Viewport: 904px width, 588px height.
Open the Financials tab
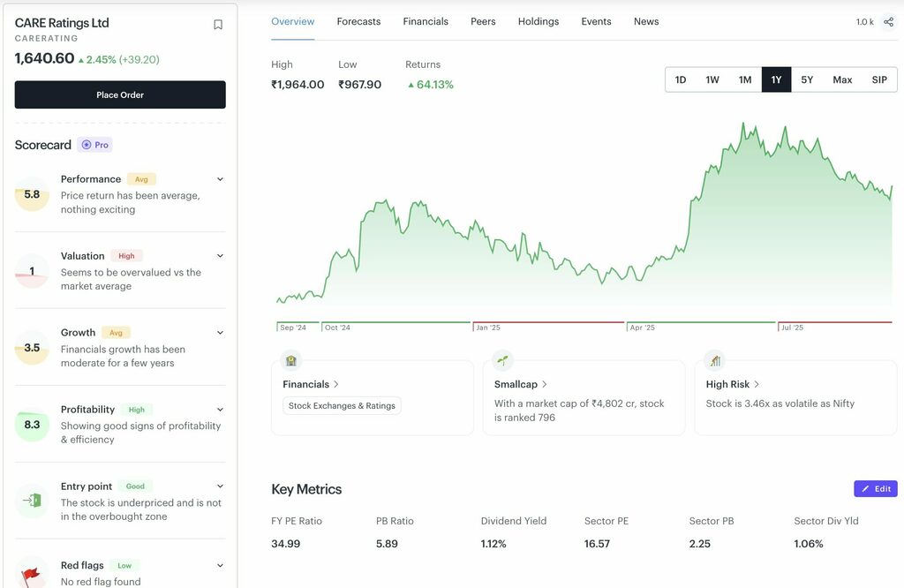click(426, 22)
